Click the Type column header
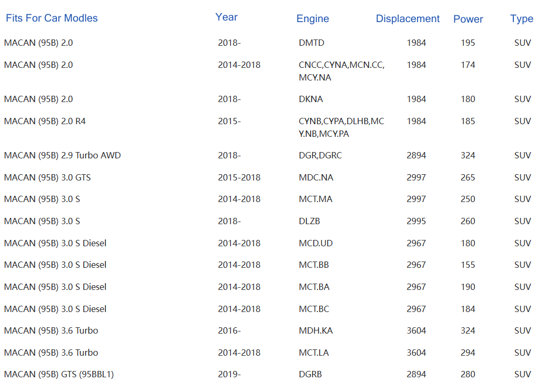Image resolution: width=557 pixels, height=392 pixels. (x=521, y=18)
